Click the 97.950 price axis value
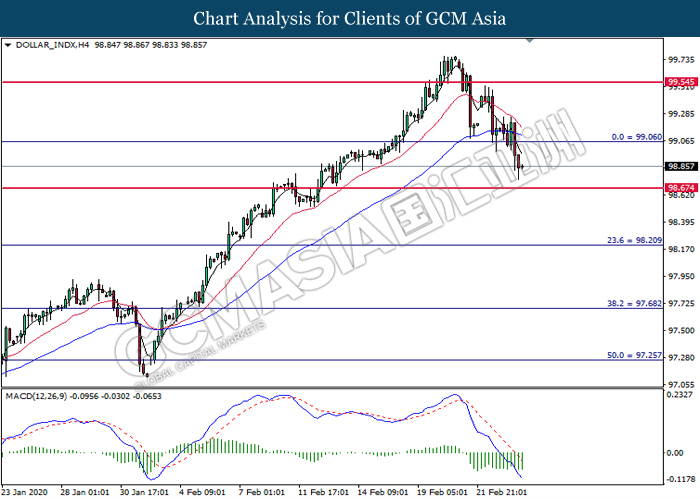Image resolution: width=700 pixels, height=500 pixels. coord(681,276)
